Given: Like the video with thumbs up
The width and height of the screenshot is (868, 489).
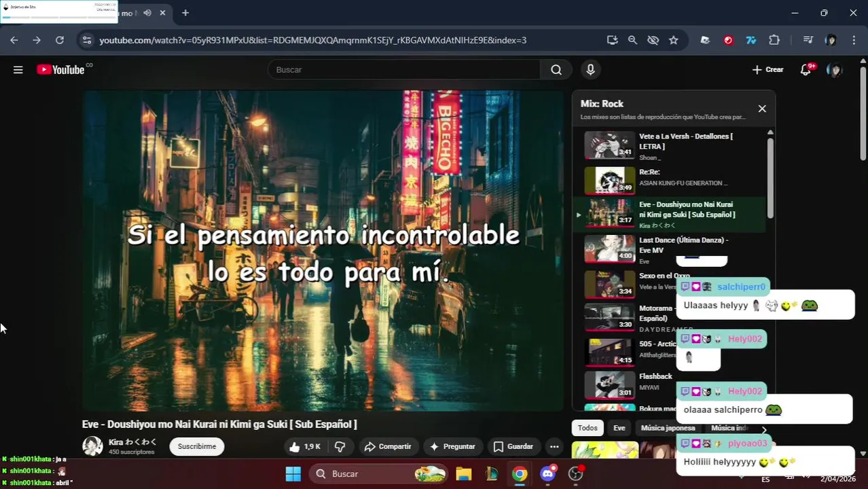Looking at the screenshot, I should tap(304, 446).
